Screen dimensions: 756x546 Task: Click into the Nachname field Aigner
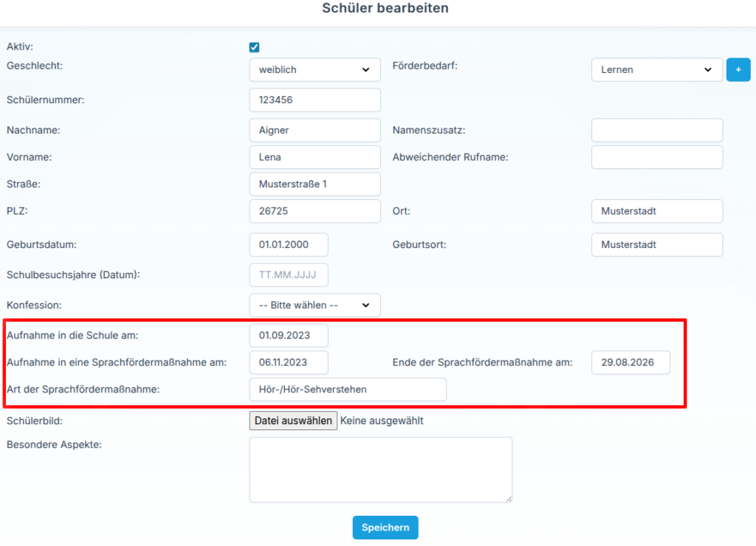(x=315, y=130)
